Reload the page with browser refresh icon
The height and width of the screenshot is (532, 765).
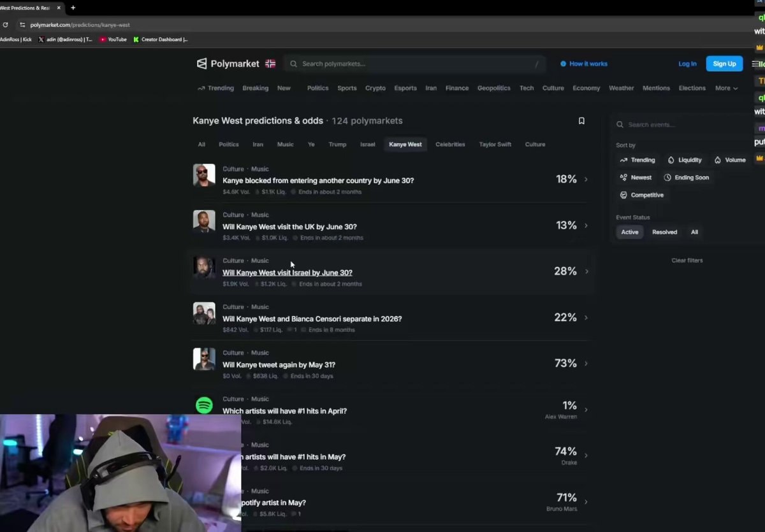click(x=6, y=25)
